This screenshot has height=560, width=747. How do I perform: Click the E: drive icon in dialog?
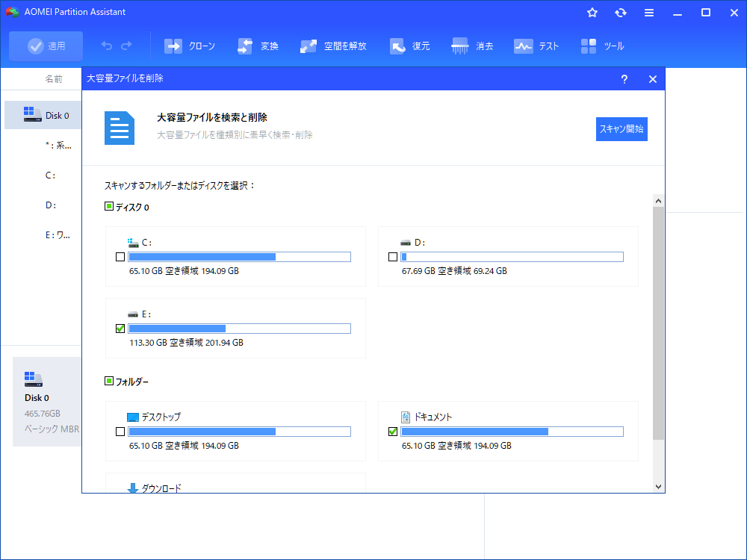133,314
